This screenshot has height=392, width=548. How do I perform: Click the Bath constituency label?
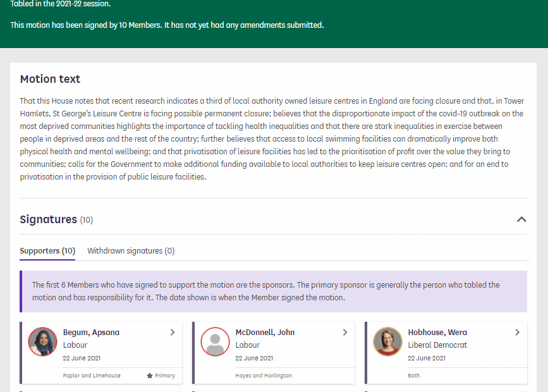coord(413,376)
